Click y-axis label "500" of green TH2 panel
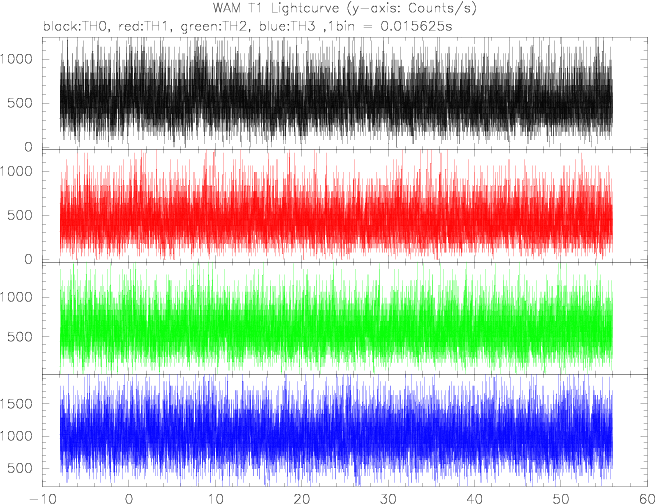Image resolution: width=656 pixels, height=504 pixels. coord(20,337)
